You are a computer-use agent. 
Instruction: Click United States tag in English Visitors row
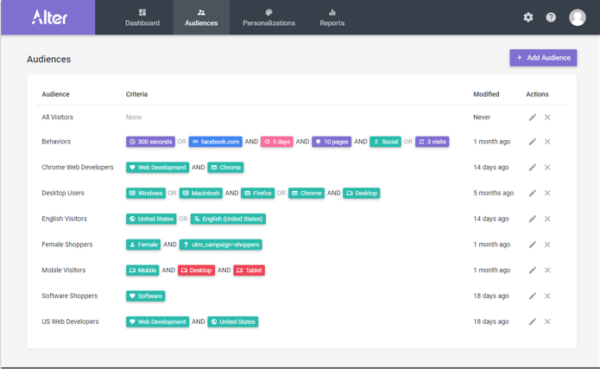(x=151, y=219)
